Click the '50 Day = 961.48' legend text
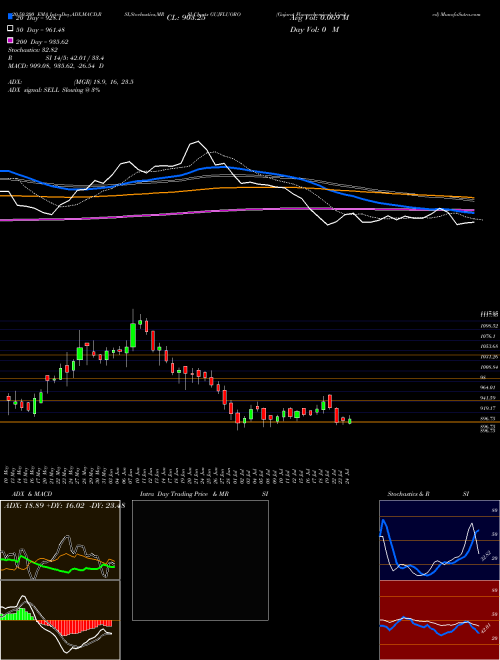 click(40, 30)
